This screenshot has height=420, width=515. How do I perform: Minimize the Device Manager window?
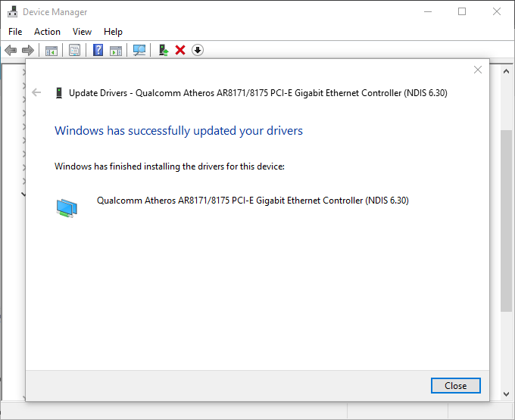point(428,11)
